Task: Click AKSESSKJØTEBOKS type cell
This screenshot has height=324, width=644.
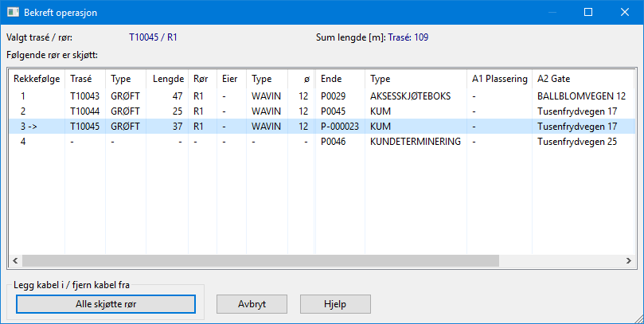Action: pos(410,96)
